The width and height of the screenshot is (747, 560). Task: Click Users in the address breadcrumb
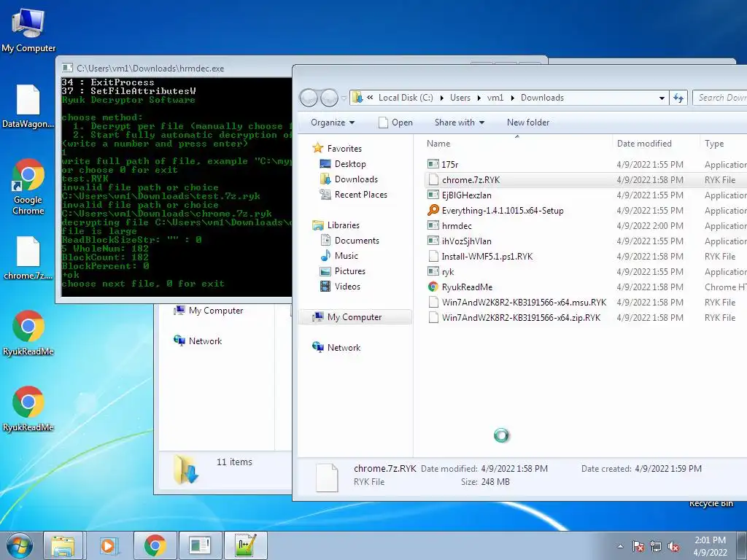coord(460,98)
